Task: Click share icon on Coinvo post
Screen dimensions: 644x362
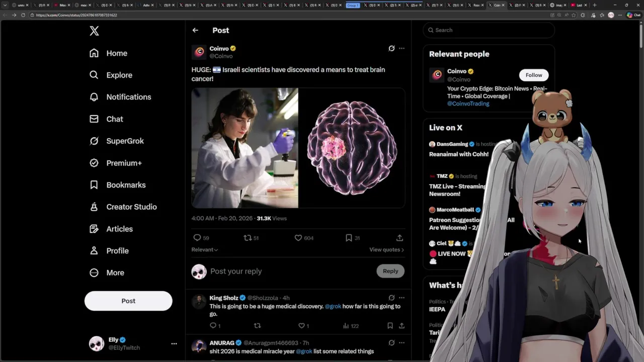Action: point(399,238)
